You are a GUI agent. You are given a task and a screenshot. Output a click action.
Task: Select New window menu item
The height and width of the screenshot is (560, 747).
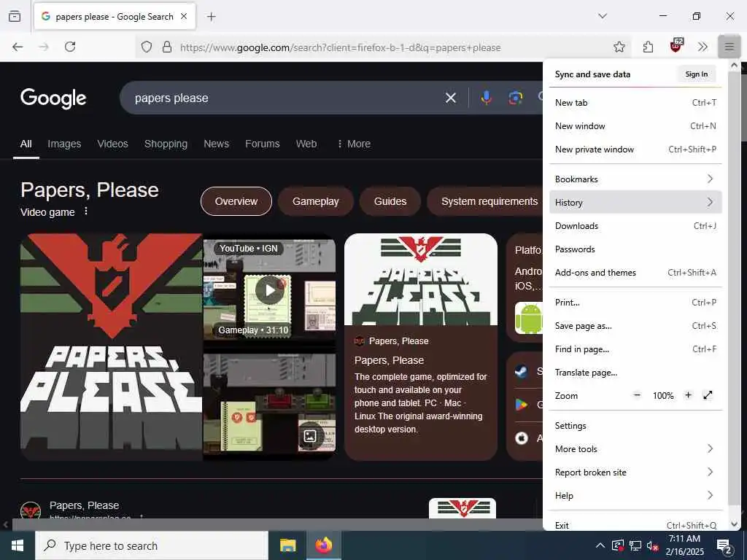(x=635, y=125)
